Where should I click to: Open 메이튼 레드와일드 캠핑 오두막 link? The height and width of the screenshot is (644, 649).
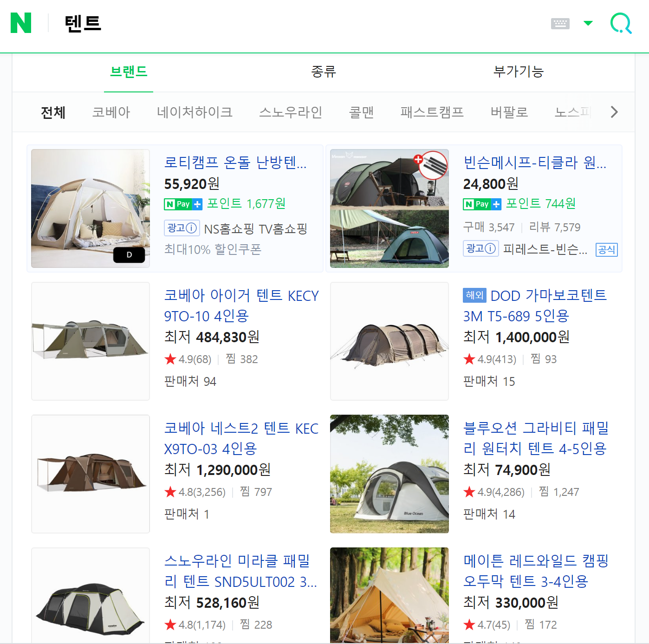tap(536, 571)
